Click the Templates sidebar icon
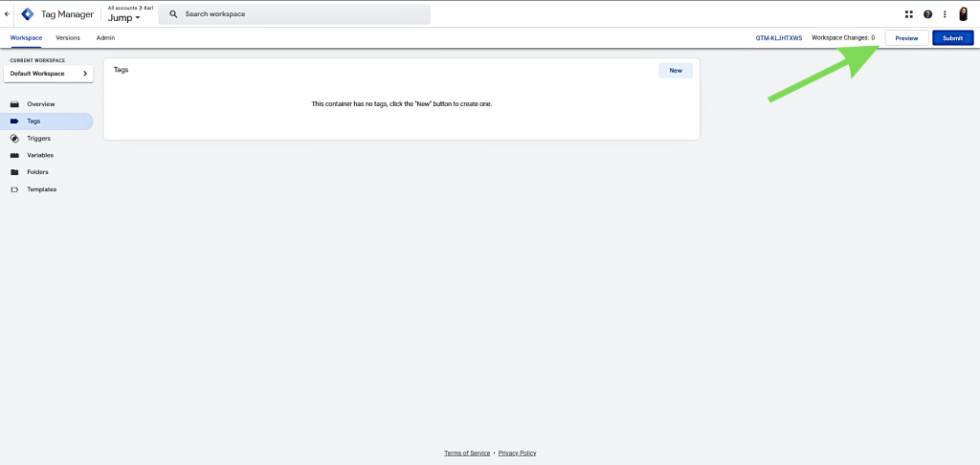The image size is (980, 465). (14, 189)
